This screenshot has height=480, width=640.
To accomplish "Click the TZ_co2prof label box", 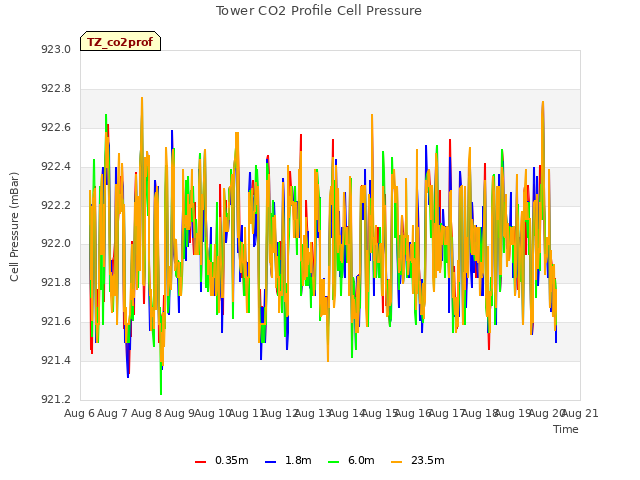I will point(120,41).
